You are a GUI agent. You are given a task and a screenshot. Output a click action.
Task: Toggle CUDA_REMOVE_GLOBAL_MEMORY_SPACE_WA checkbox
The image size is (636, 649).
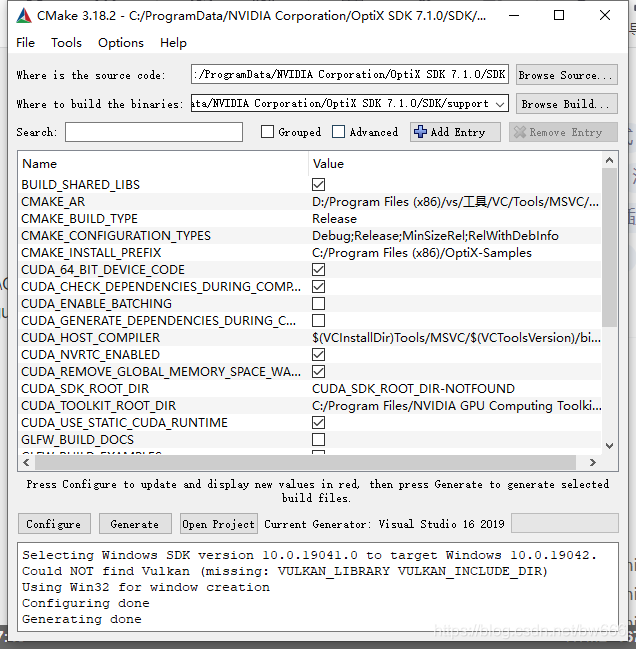point(318,372)
